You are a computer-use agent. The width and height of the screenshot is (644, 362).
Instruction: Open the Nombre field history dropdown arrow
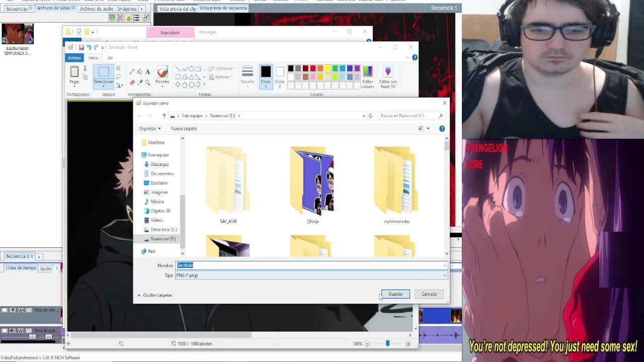445,265
